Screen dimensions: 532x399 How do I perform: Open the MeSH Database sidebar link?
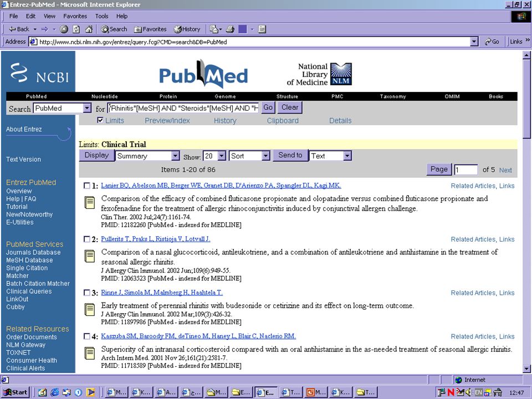[x=29, y=260]
